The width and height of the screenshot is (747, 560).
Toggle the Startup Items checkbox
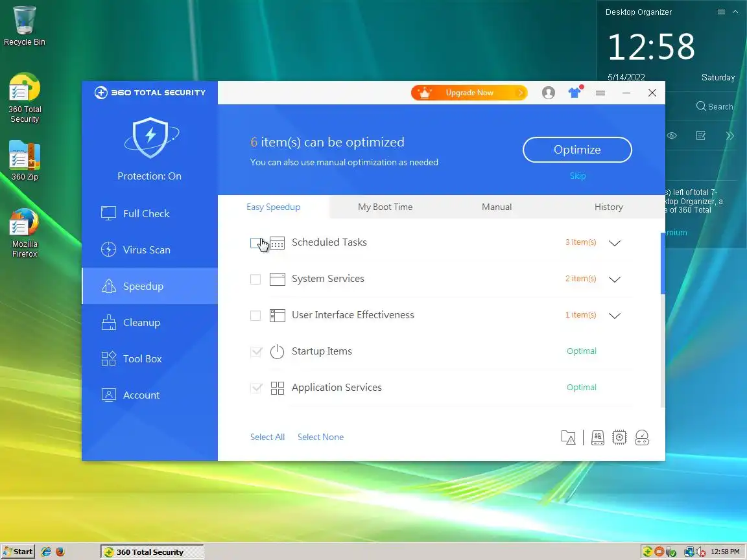(256, 351)
